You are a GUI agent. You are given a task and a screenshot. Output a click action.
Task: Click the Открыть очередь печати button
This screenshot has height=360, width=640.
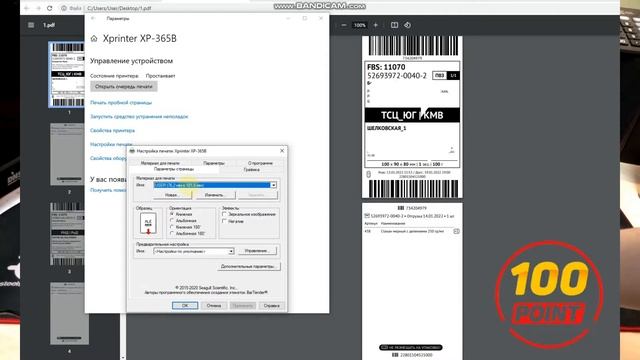124,87
